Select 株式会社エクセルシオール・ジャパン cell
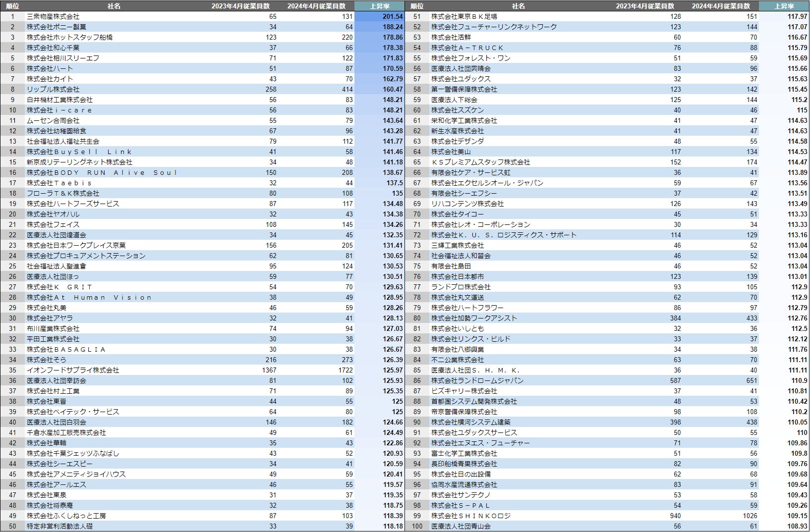 tap(519, 183)
